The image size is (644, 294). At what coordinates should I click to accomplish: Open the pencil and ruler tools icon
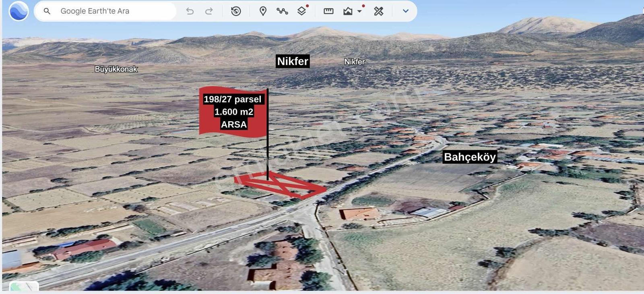pos(378,11)
